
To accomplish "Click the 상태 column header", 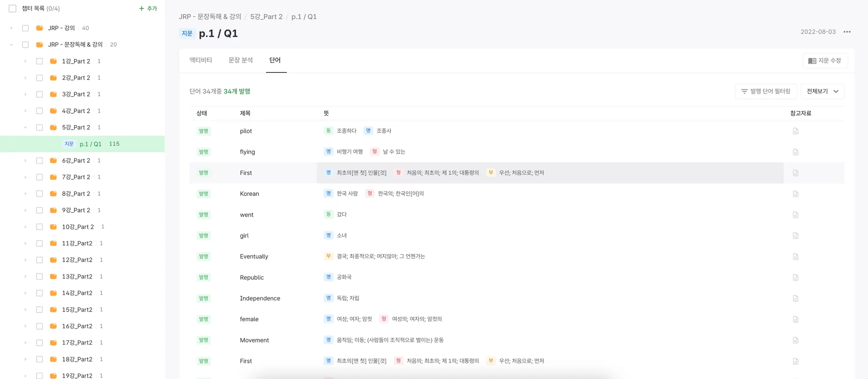I will click(x=202, y=113).
